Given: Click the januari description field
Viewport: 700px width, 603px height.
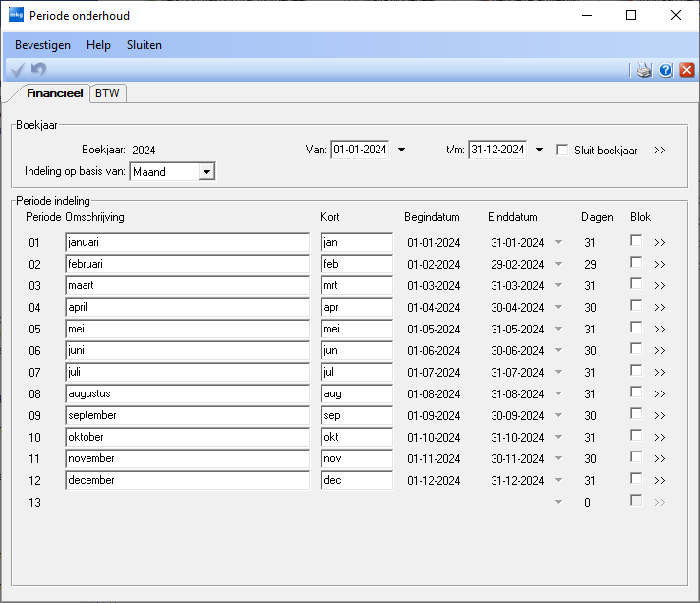Looking at the screenshot, I should [187, 243].
